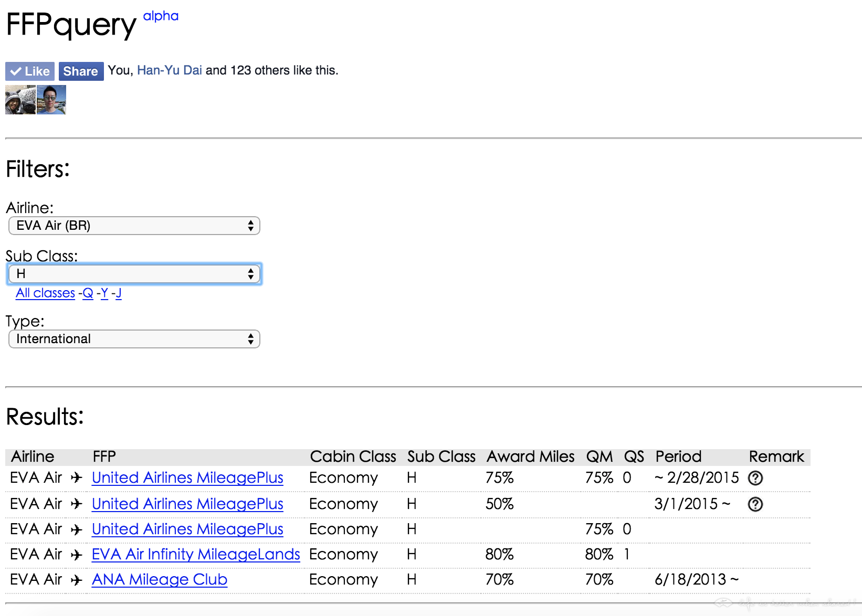
Task: Click the QS column header
Action: (x=634, y=456)
